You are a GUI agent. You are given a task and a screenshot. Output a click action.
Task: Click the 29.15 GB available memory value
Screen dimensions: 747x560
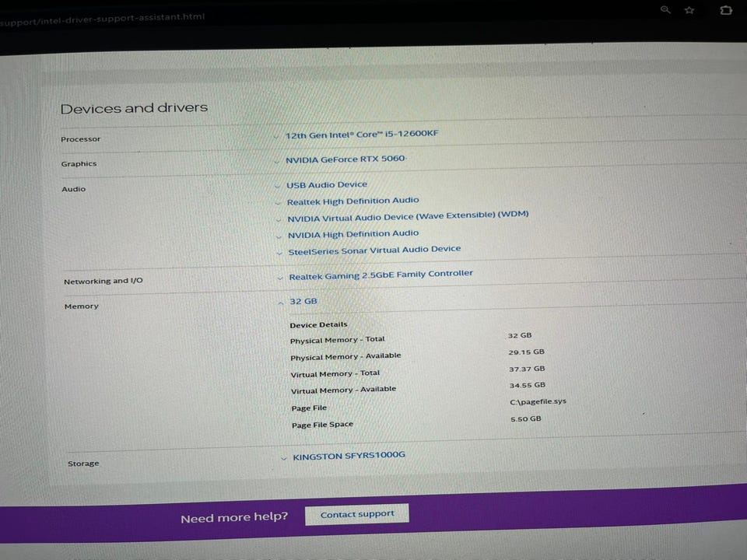(527, 352)
